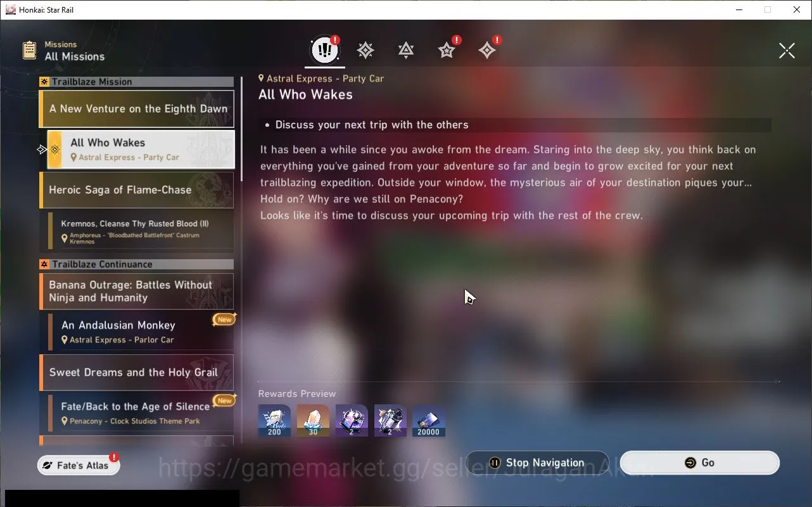Click the objective 'Discuss your next trip with the others'
This screenshot has height=507, width=812.
pos(372,125)
